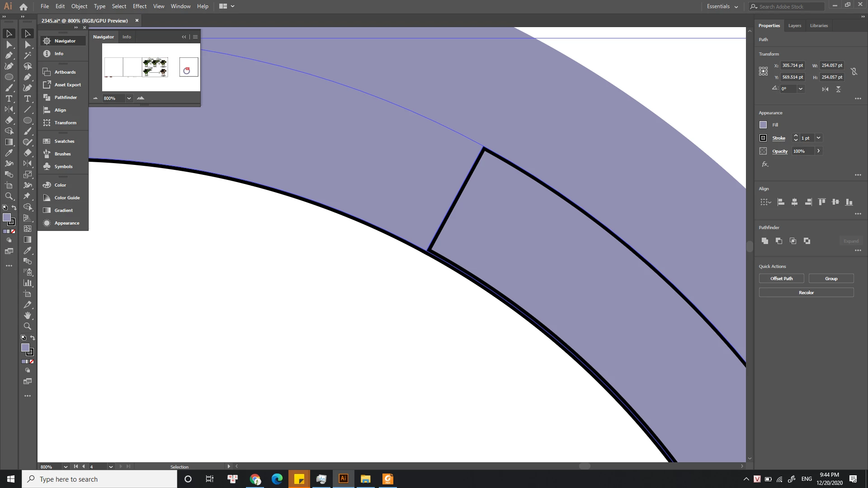Open Illustrator from Windows taskbar

coord(343,479)
